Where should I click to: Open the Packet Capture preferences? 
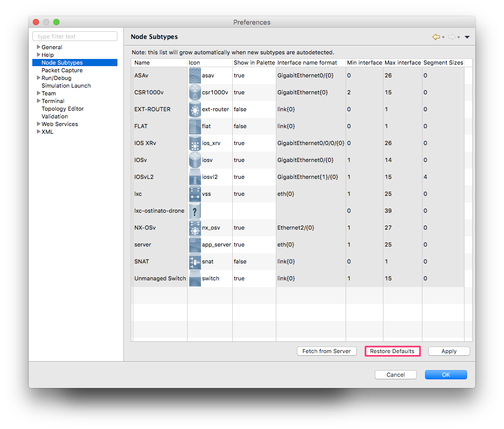(x=62, y=70)
